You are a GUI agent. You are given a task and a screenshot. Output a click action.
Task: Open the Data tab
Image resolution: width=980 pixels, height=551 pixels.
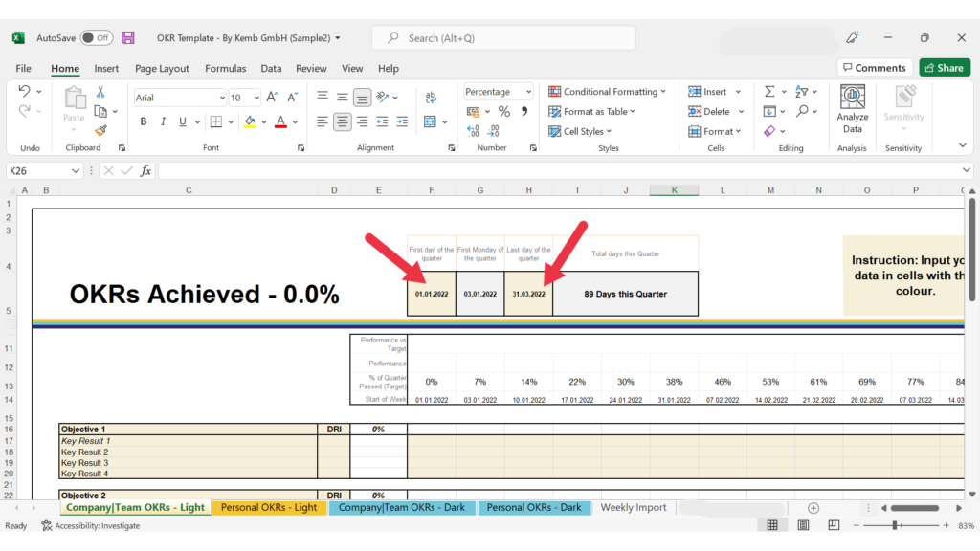[x=271, y=69]
